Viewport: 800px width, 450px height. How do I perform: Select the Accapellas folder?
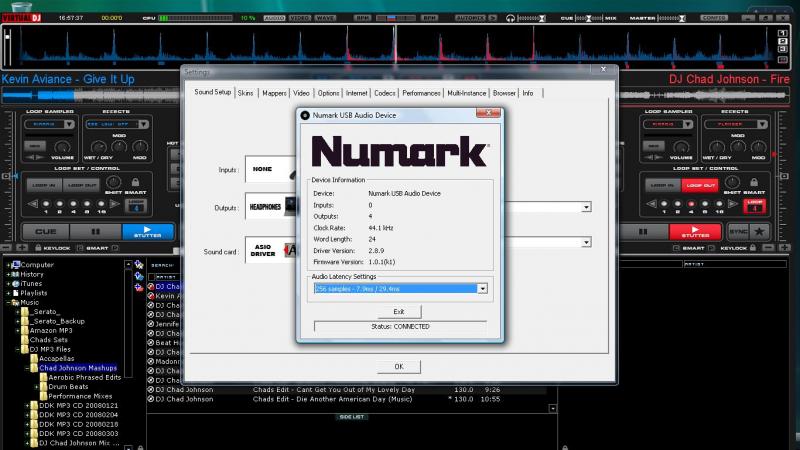[57, 359]
